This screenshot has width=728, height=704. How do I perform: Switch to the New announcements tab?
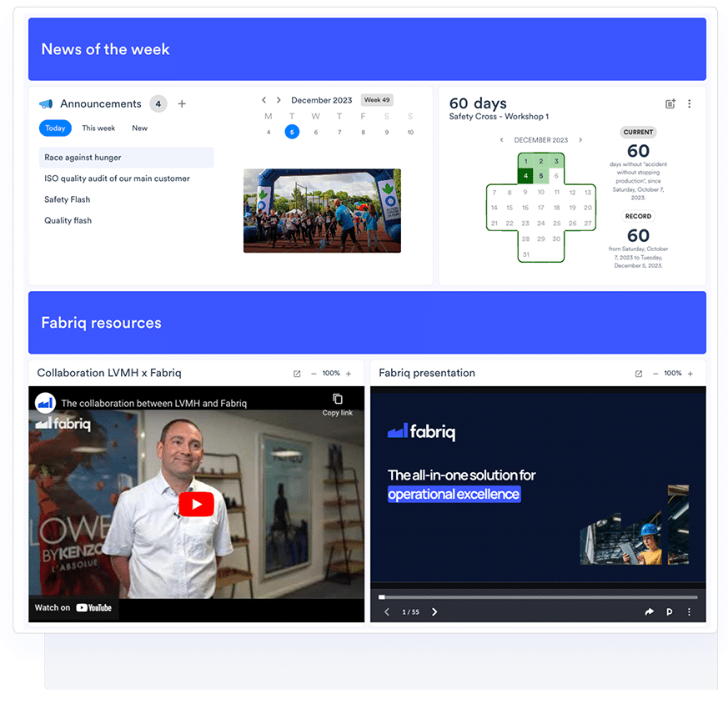[x=139, y=128]
